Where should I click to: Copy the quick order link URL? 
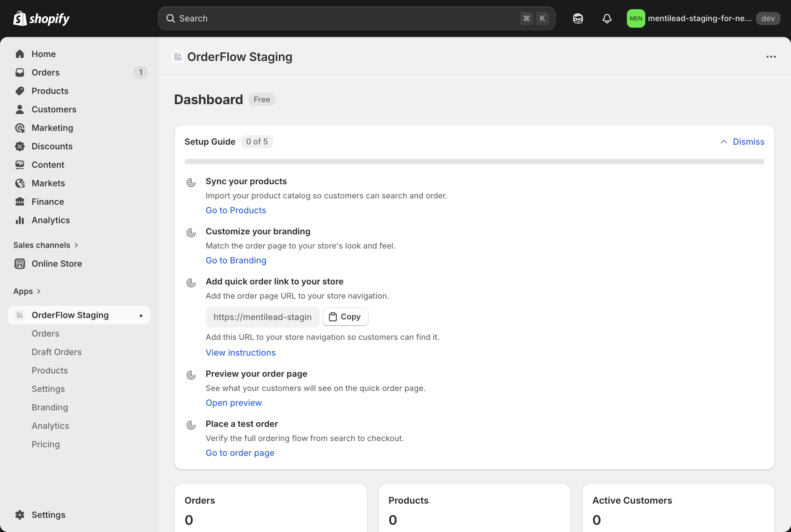pyautogui.click(x=345, y=316)
